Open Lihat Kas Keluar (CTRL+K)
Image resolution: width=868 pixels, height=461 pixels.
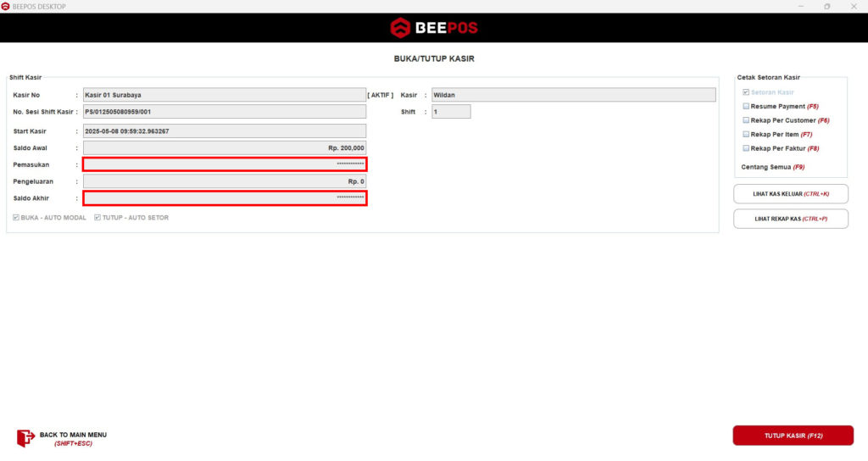(x=791, y=194)
